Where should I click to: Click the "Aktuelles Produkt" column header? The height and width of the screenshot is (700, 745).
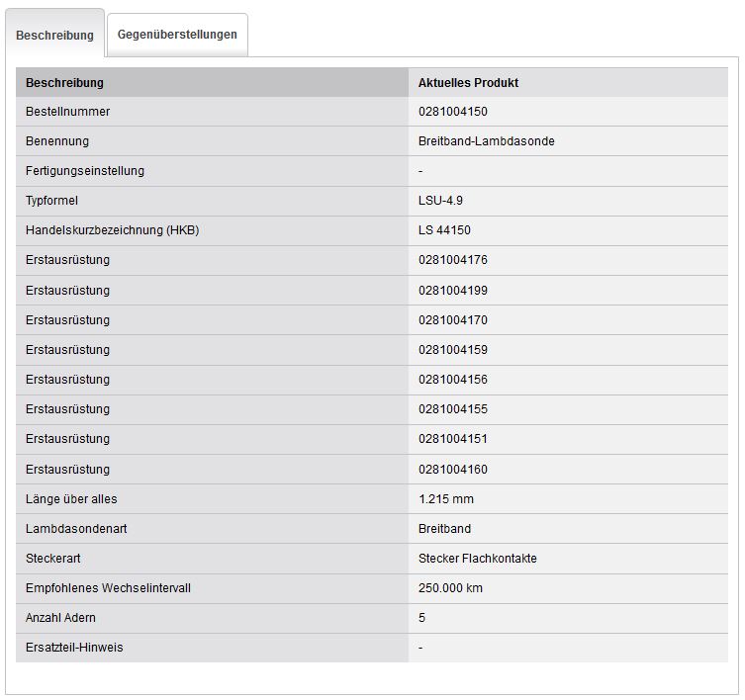(x=468, y=83)
